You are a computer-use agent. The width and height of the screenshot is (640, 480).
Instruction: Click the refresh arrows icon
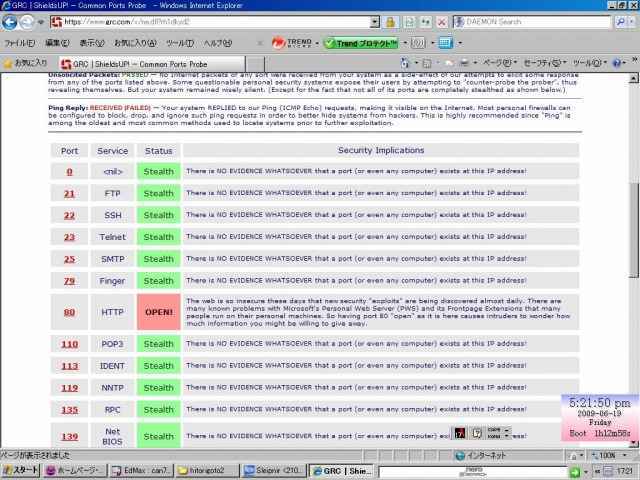425,22
